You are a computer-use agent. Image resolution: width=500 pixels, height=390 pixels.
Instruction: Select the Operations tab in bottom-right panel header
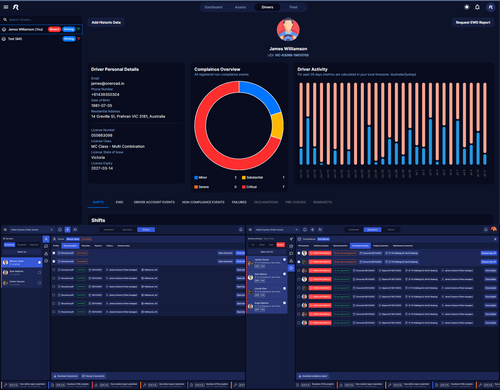pyautogui.click(x=372, y=230)
